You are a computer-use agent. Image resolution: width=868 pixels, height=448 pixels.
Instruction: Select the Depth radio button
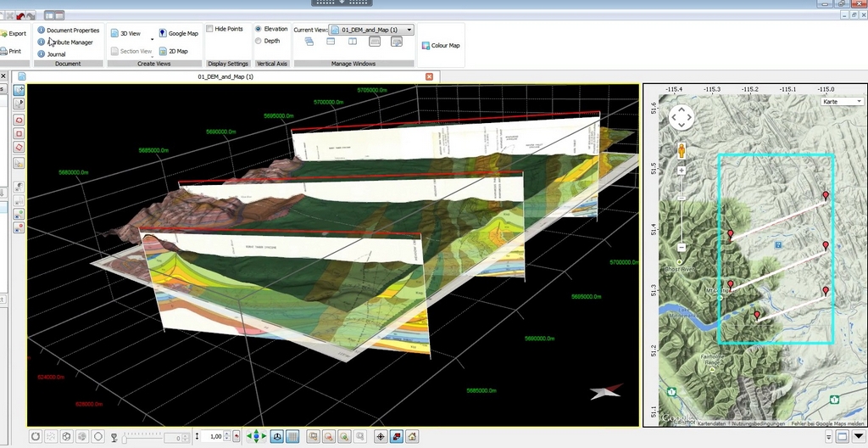tap(259, 41)
